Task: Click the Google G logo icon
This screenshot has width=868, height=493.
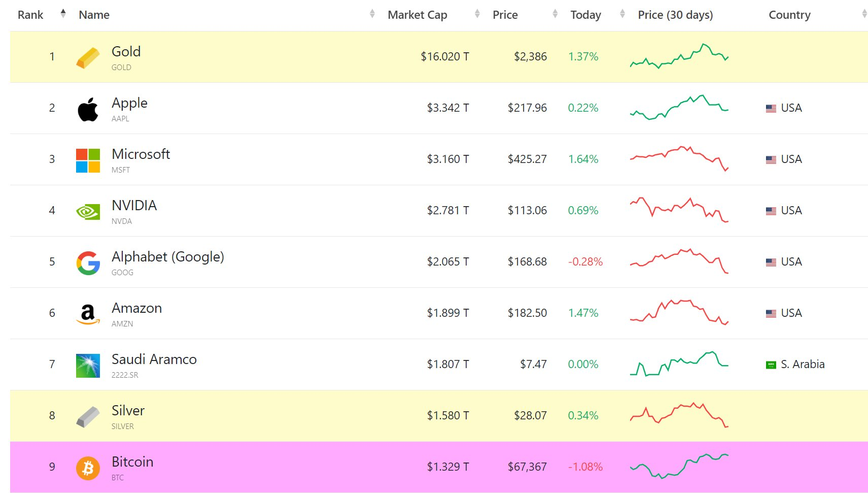Action: [x=88, y=263]
